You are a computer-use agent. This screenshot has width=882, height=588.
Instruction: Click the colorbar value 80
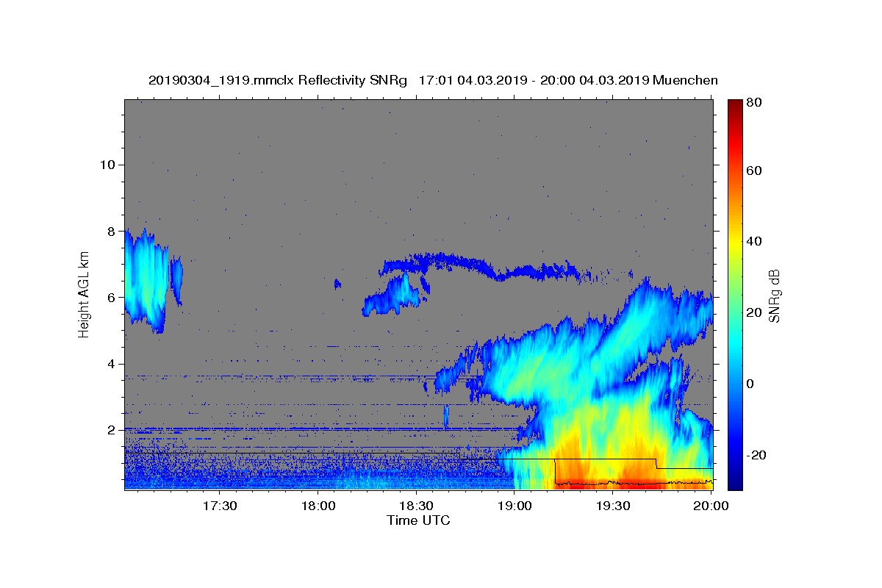753,103
